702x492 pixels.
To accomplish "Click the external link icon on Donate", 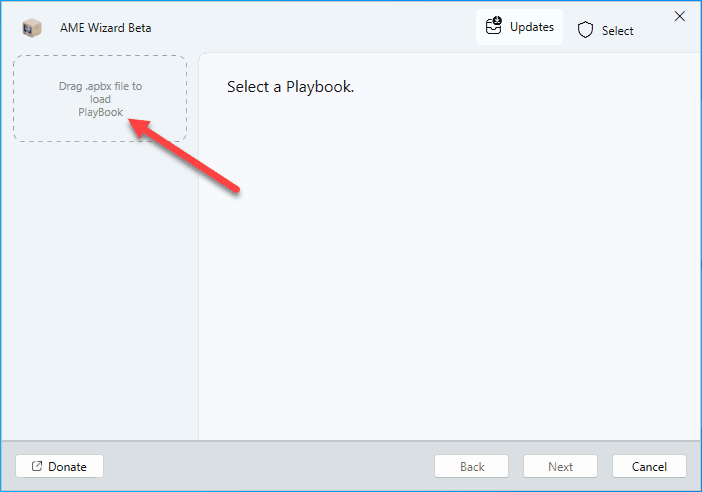I will coord(37,466).
